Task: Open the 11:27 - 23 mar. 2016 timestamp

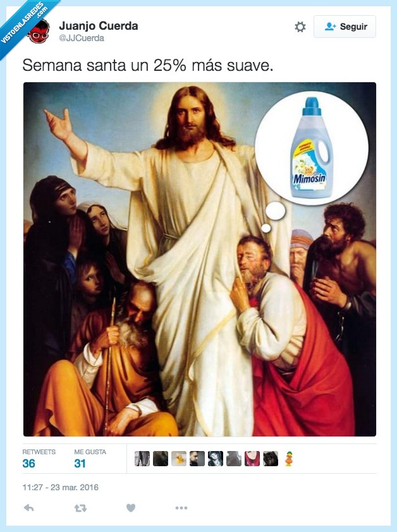Action: point(60,488)
